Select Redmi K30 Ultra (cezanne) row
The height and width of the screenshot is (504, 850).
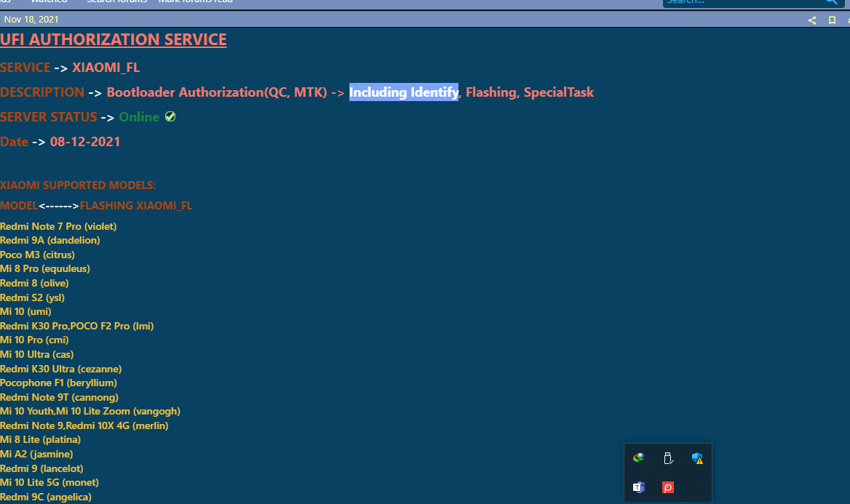tap(61, 369)
